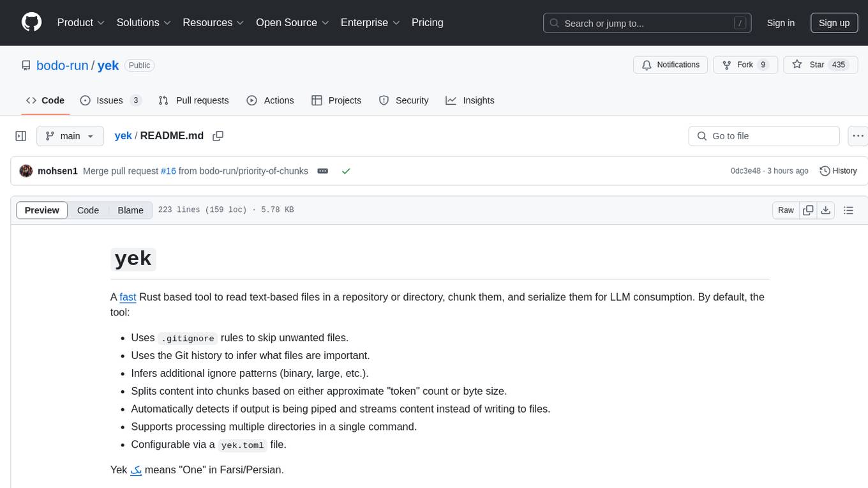Focus the Go to file field

764,136
